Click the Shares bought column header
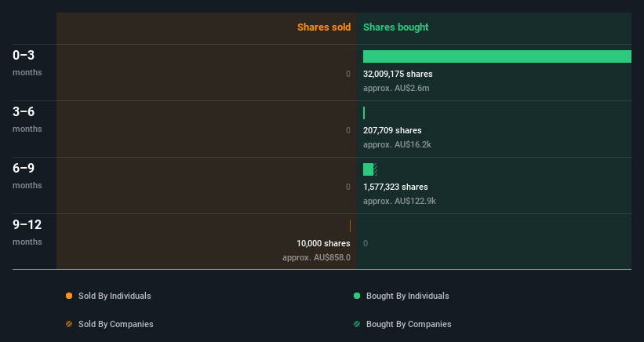This screenshot has width=644, height=342. [395, 27]
